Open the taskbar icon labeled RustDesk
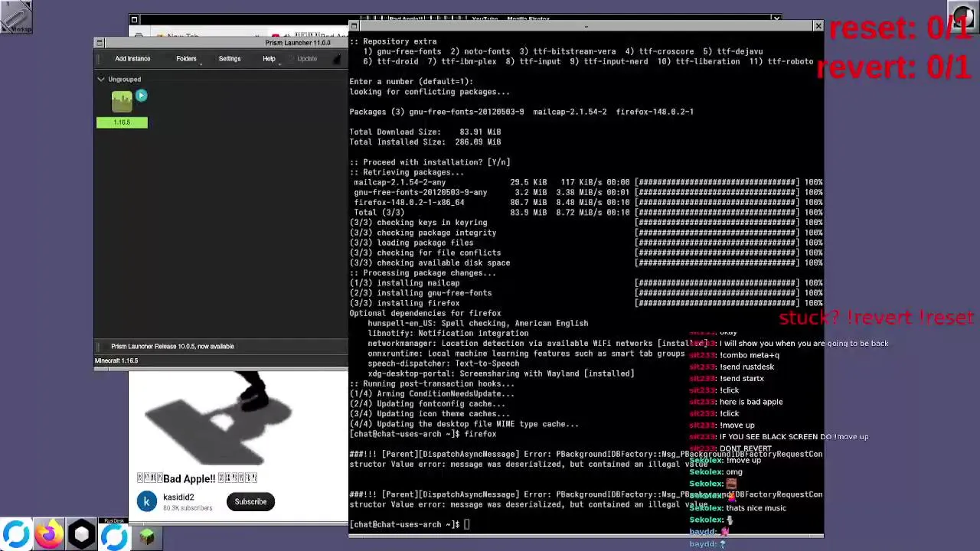 tap(115, 534)
